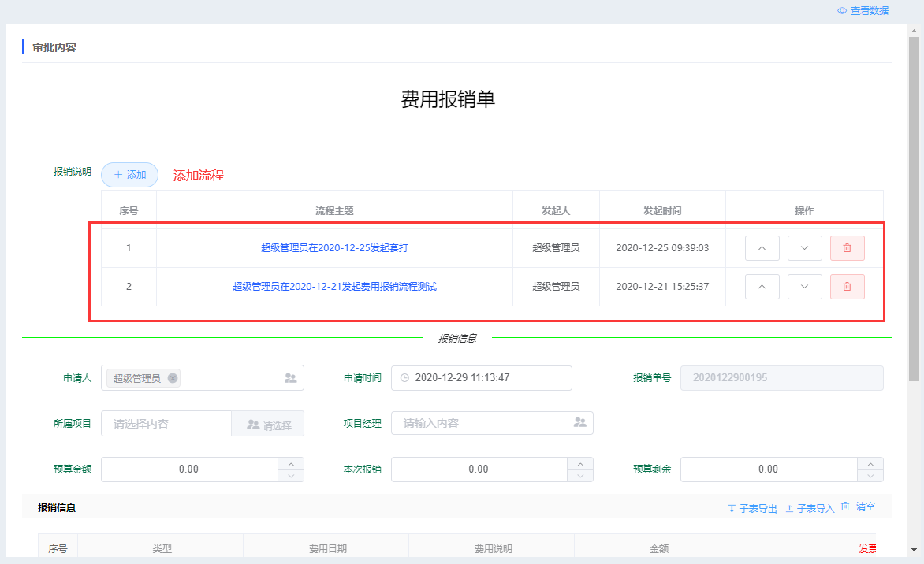Image resolution: width=924 pixels, height=564 pixels.
Task: Open link 超级管理员在2020-12-25发起套打
Action: coord(334,248)
